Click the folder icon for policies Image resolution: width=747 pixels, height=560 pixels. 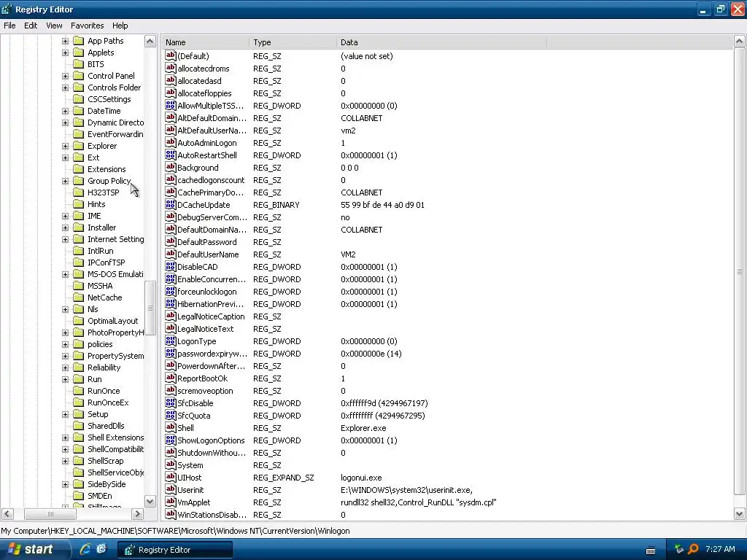pos(79,344)
